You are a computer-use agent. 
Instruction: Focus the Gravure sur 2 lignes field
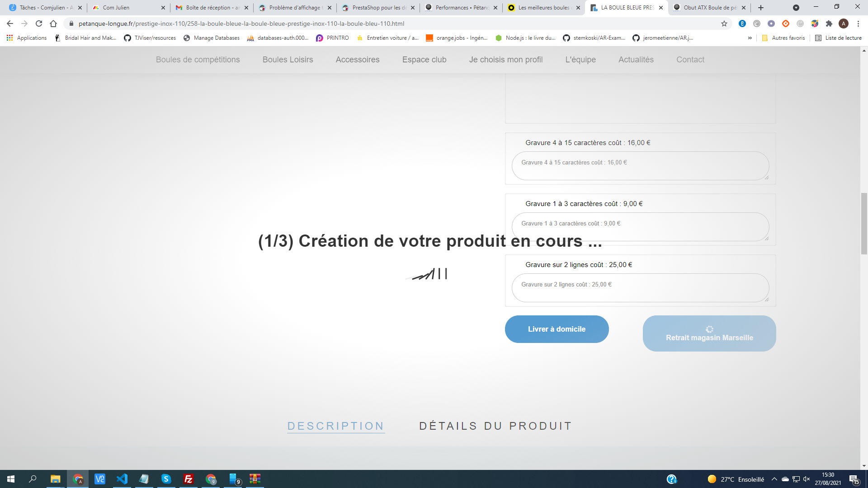tap(640, 288)
